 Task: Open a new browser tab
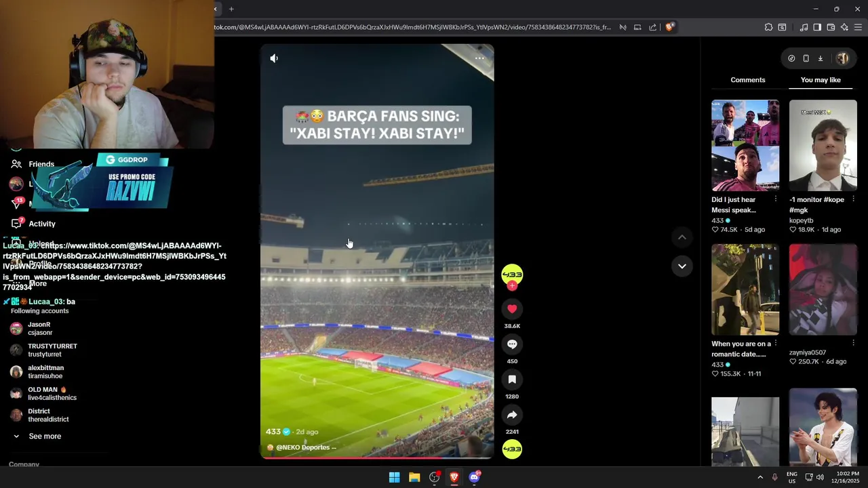231,9
